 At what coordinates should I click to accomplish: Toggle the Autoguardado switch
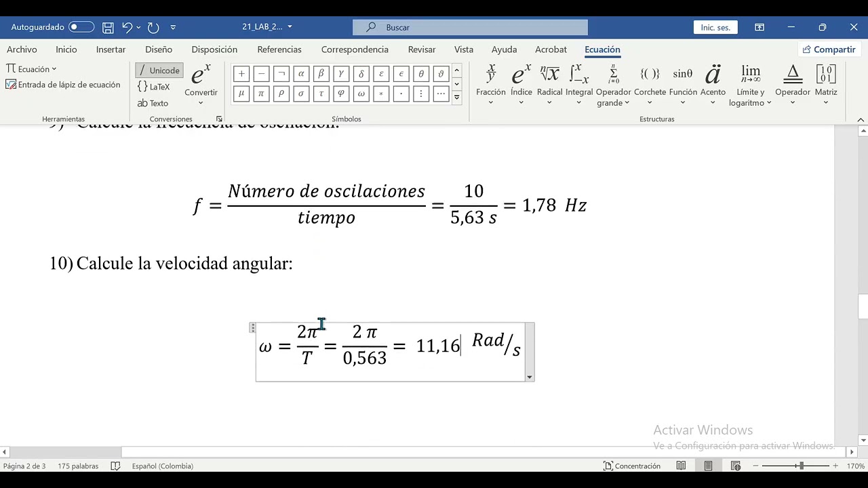coord(81,27)
